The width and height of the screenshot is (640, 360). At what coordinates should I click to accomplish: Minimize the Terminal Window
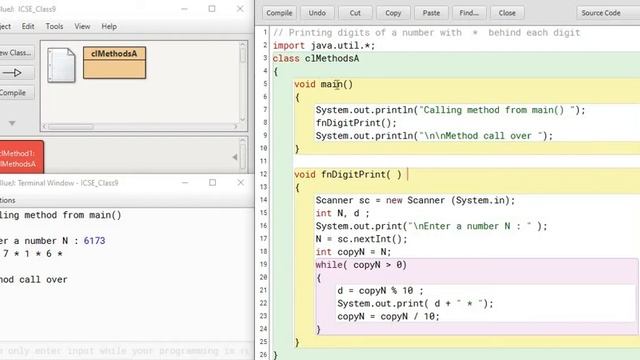185,182
